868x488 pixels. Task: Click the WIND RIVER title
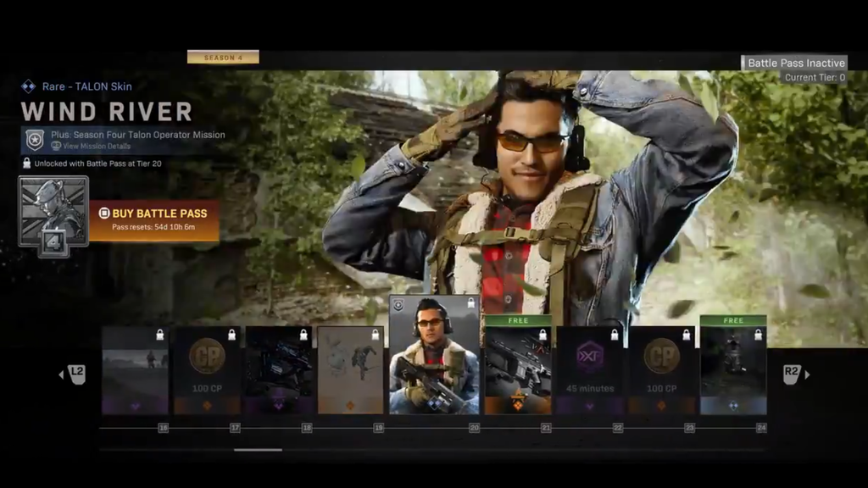coord(107,112)
